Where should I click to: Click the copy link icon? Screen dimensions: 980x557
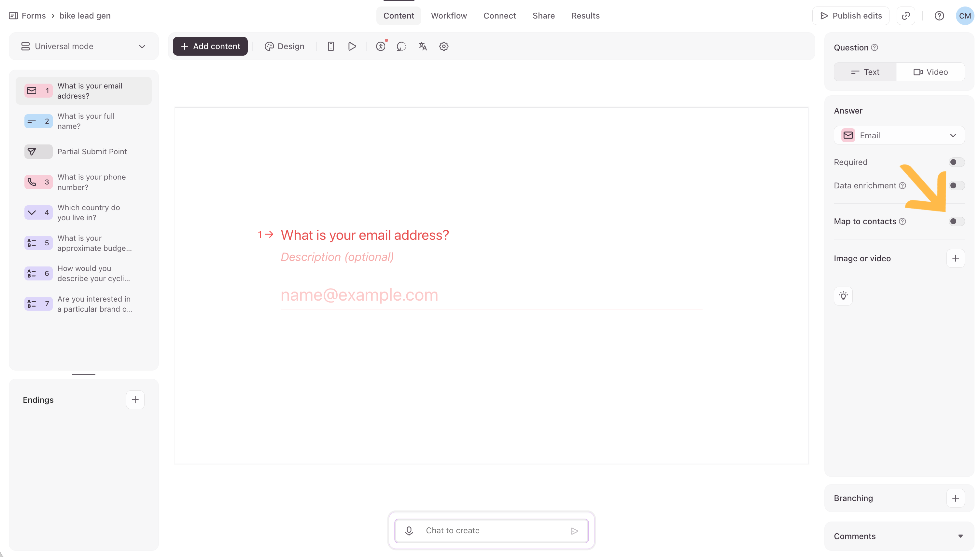click(906, 16)
